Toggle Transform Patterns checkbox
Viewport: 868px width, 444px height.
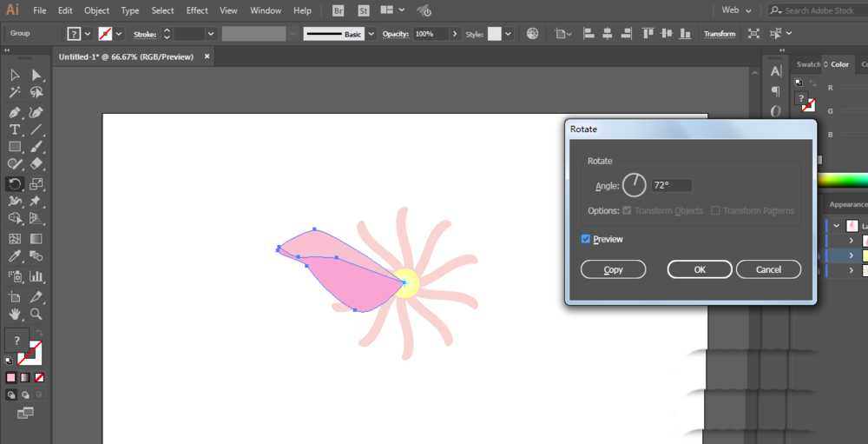pos(715,210)
